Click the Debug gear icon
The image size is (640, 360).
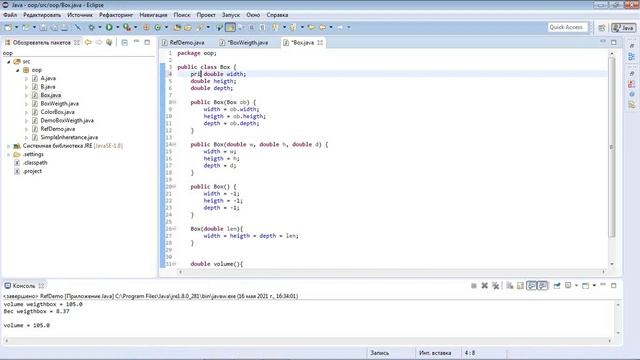pyautogui.click(x=91, y=27)
